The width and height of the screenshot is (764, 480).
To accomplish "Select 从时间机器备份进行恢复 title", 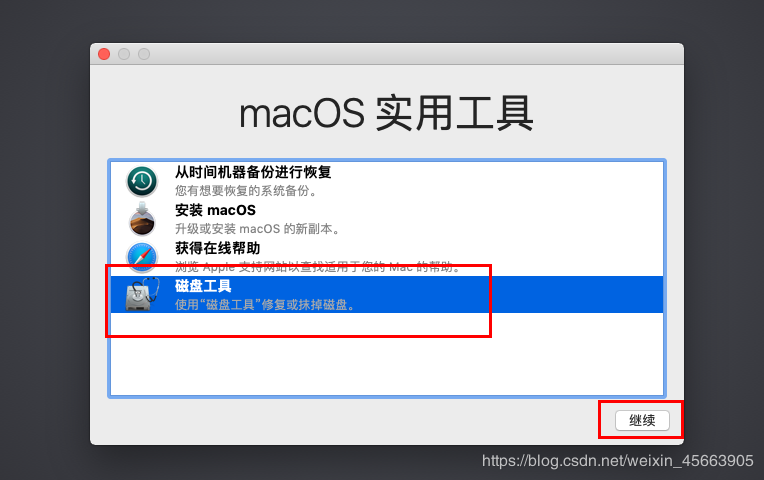I will [x=253, y=172].
